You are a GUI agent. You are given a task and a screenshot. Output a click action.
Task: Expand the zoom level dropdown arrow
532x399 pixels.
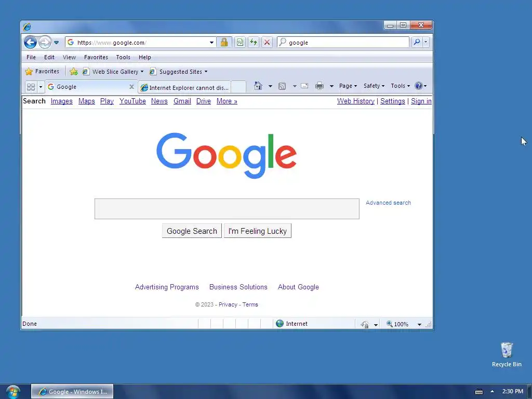click(419, 324)
